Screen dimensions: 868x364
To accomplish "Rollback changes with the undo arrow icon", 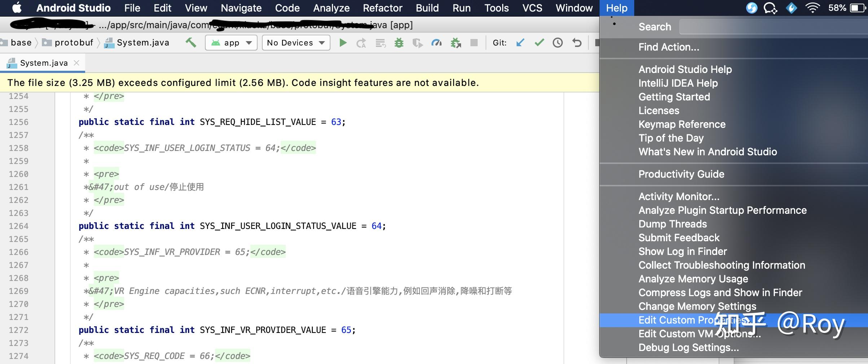I will click(x=577, y=42).
